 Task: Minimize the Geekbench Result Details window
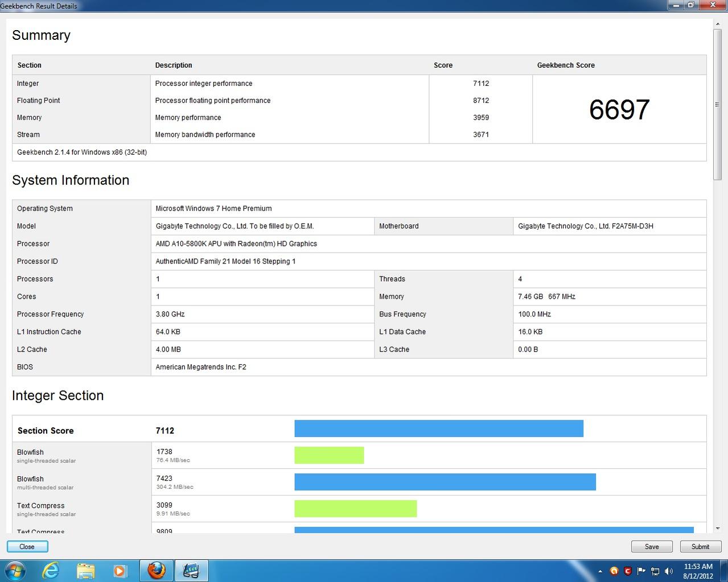(676, 5)
